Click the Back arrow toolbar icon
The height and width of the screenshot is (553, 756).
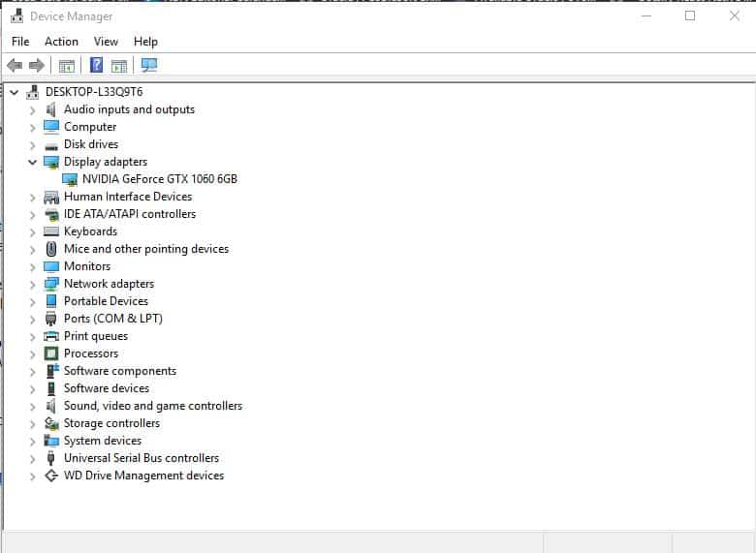tap(15, 65)
